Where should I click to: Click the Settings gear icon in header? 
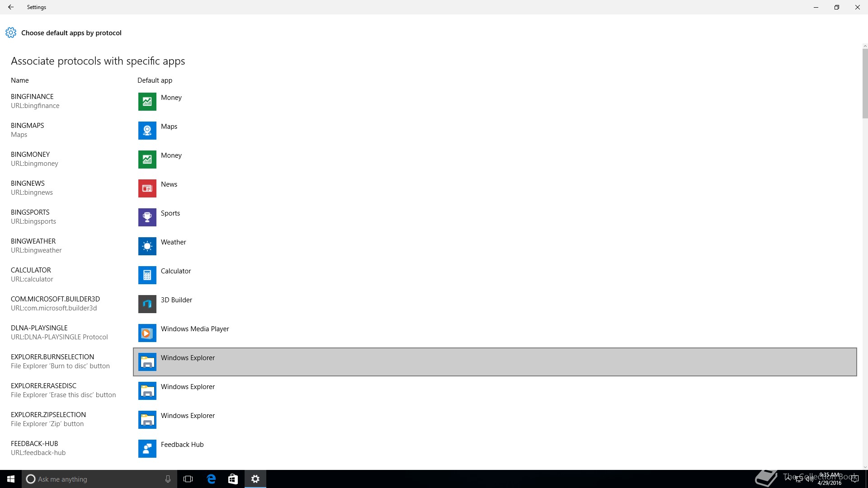click(11, 33)
